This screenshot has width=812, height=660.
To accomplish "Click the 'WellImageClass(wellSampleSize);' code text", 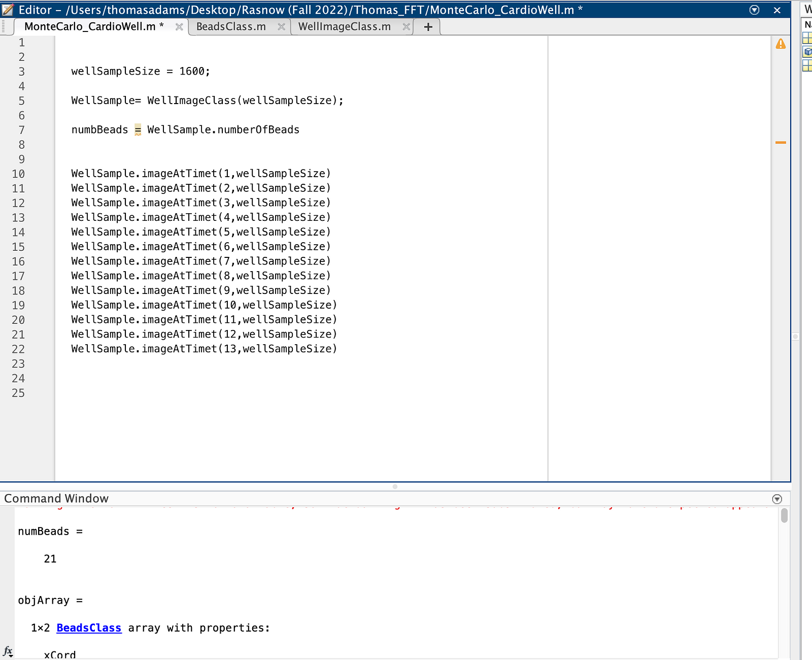I will [245, 101].
